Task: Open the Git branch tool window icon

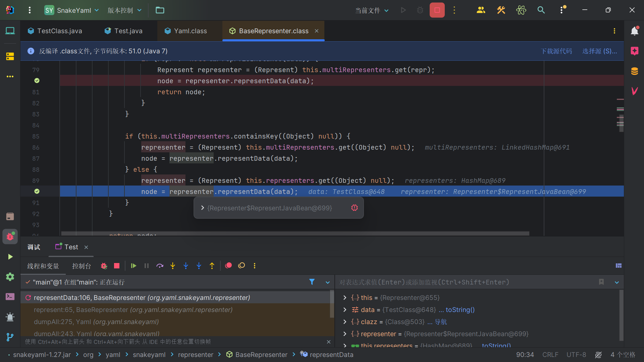Action: [10, 337]
